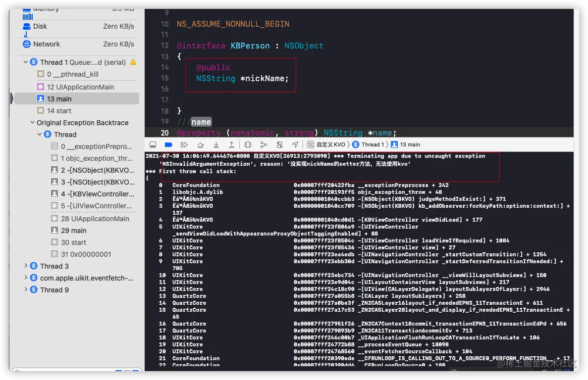
Task: Click the user-code icon of 29 main
Action: (54, 231)
